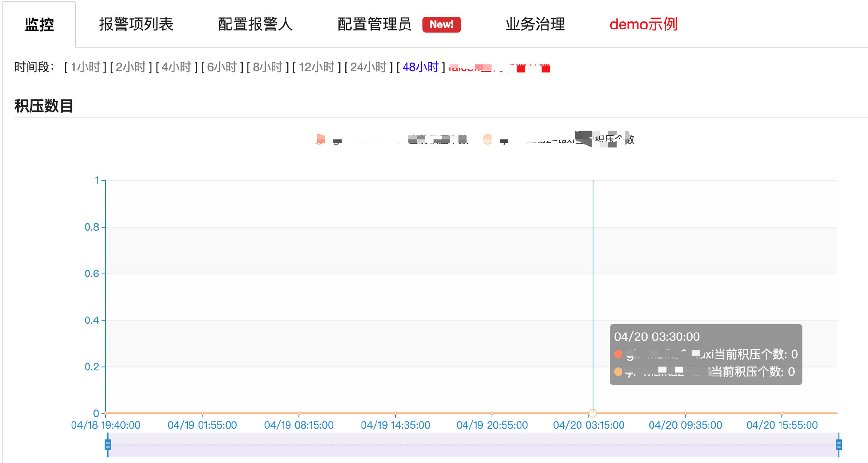Select the 24小时 time range

[368, 67]
